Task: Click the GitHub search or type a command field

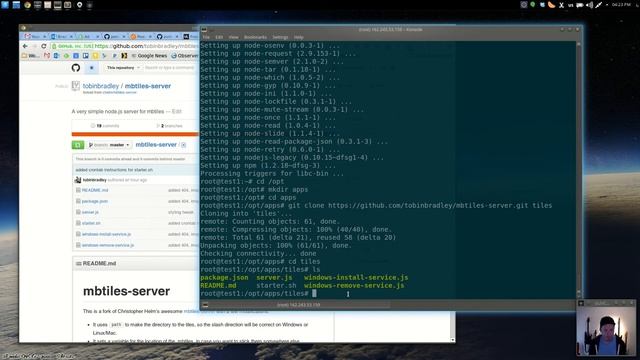Action: pos(169,68)
